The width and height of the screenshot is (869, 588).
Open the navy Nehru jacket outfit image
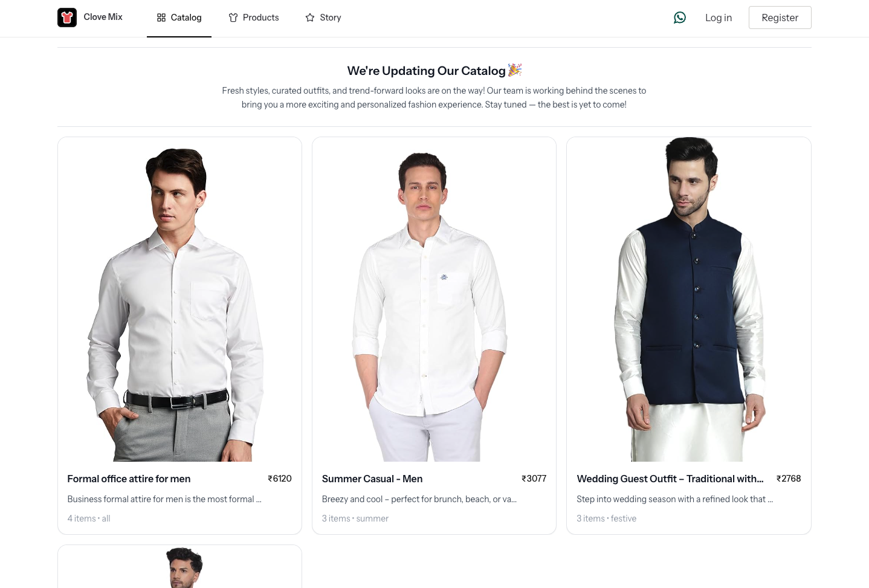pyautogui.click(x=689, y=299)
